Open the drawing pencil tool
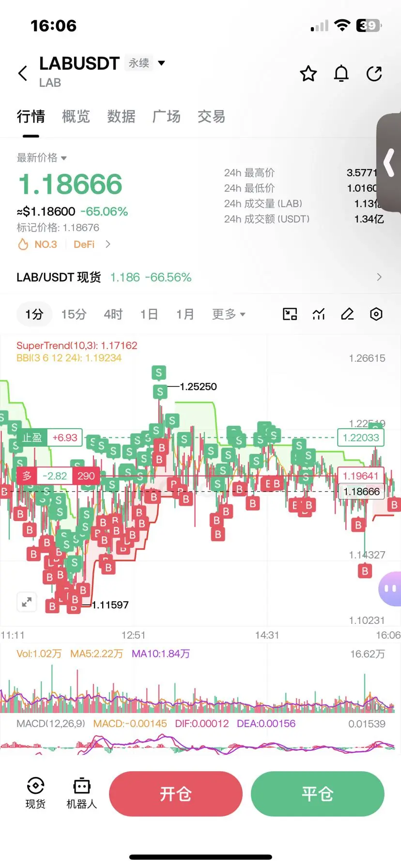 click(x=347, y=314)
